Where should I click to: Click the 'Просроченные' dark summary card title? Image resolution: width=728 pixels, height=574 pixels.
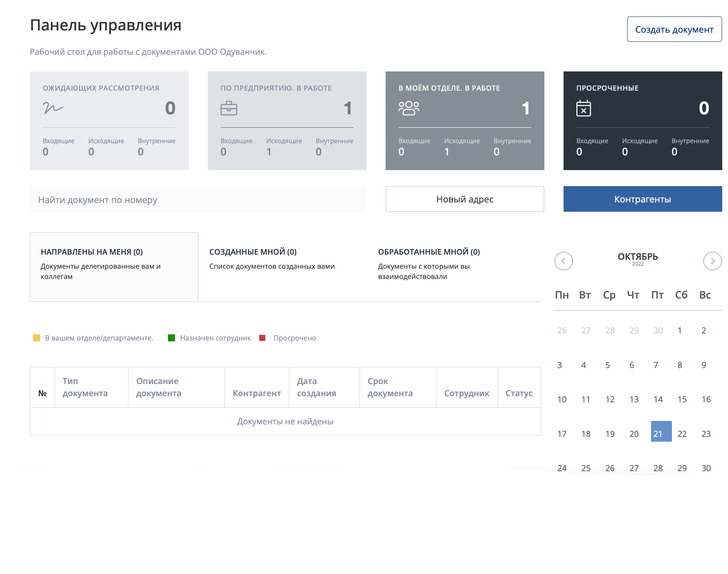(607, 88)
